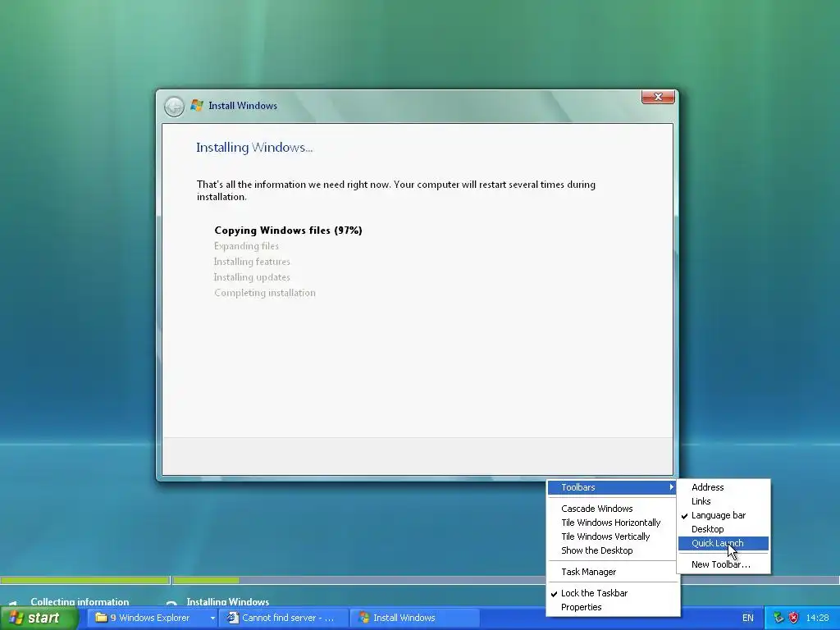Click the Windows Explorer folder icon in taskbar
840x630 pixels.
coord(101,618)
